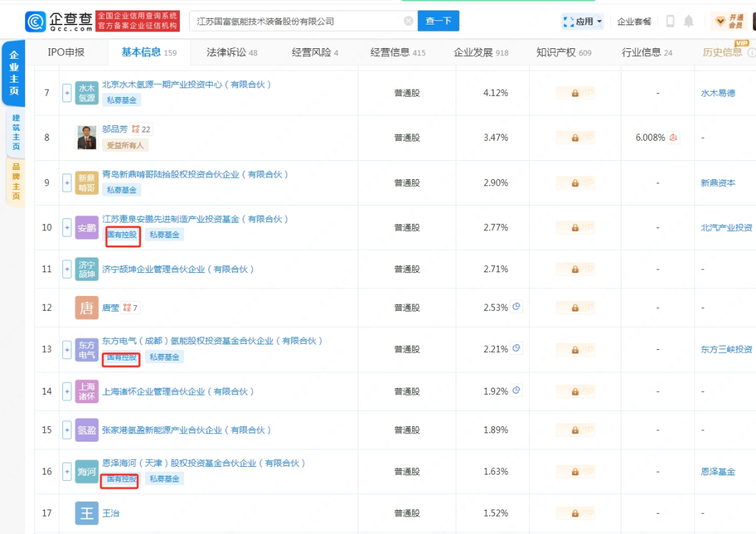Screen dimensions: 756x534
Task: Expand row 16 恩泽海河
Action: click(x=67, y=471)
